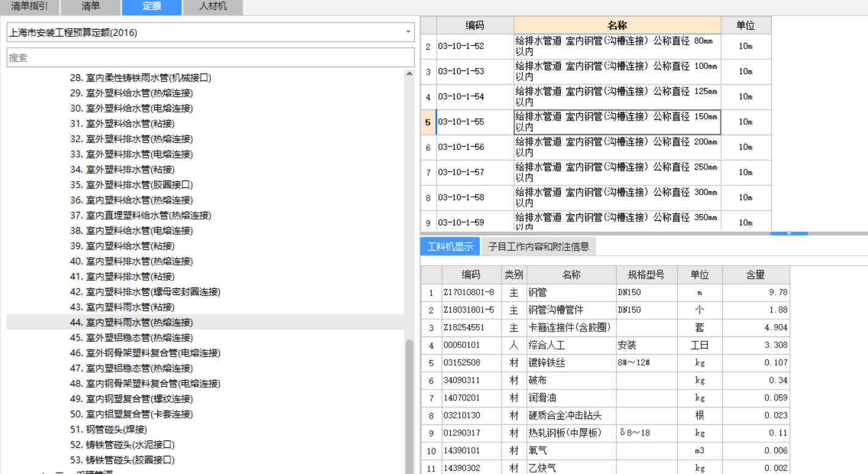Click the name cell for 公称直径 100mm以内
This screenshot has width=868, height=474.
[x=617, y=72]
